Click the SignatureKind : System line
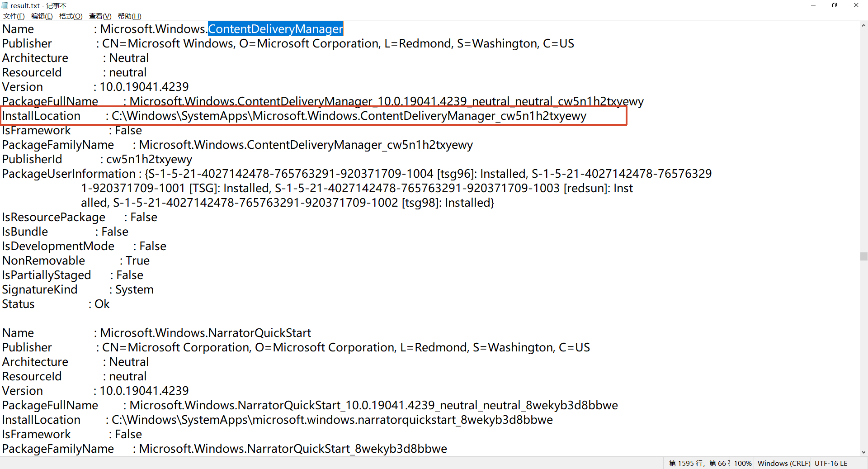This screenshot has width=868, height=469. [78, 289]
